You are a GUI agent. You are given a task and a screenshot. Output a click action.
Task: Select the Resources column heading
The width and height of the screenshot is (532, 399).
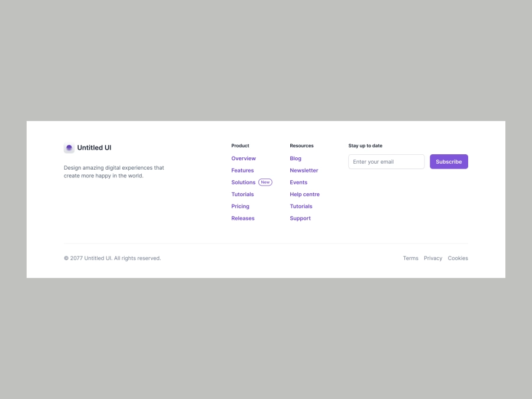[301, 145]
